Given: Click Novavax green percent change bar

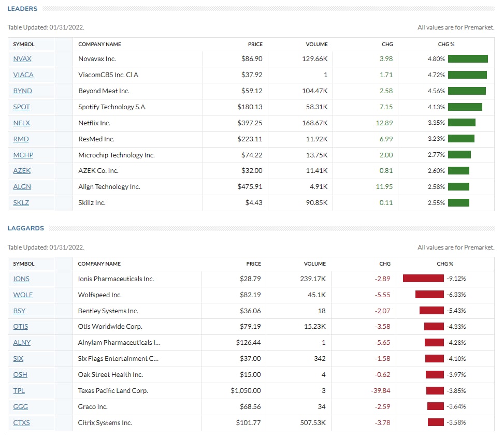Looking at the screenshot, I should 468,59.
